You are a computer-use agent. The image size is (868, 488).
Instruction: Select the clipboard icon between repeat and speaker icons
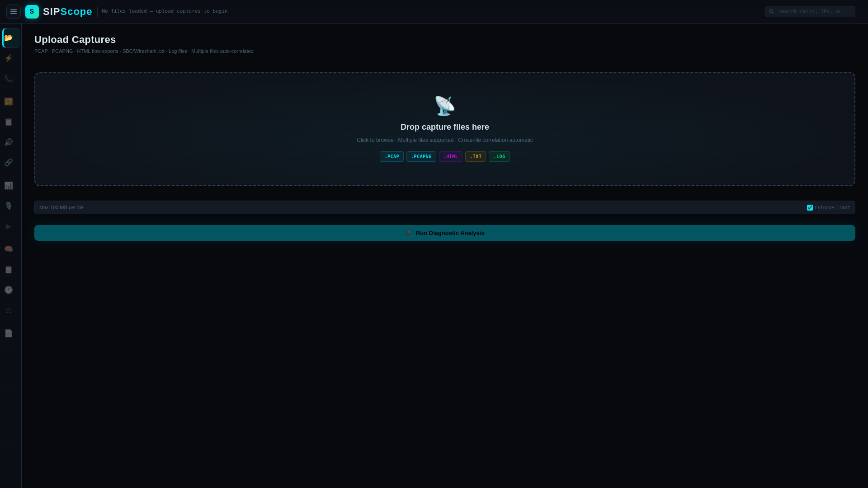pyautogui.click(x=9, y=122)
